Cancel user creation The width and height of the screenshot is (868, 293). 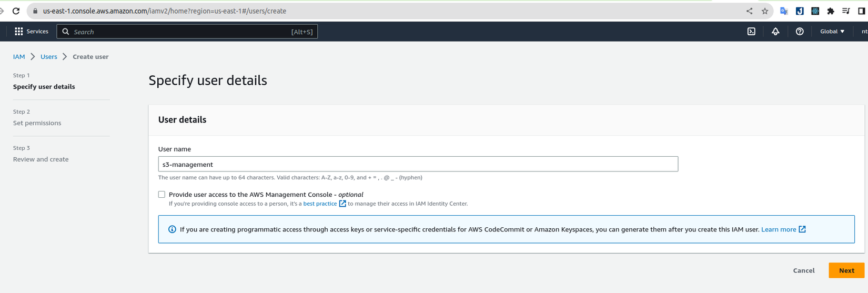pos(803,270)
